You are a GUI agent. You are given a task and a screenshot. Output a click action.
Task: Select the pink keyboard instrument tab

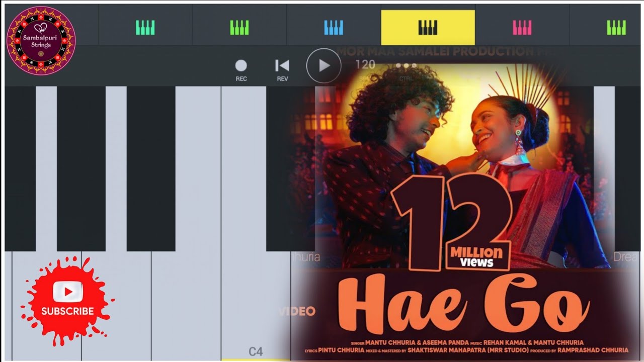click(x=522, y=27)
